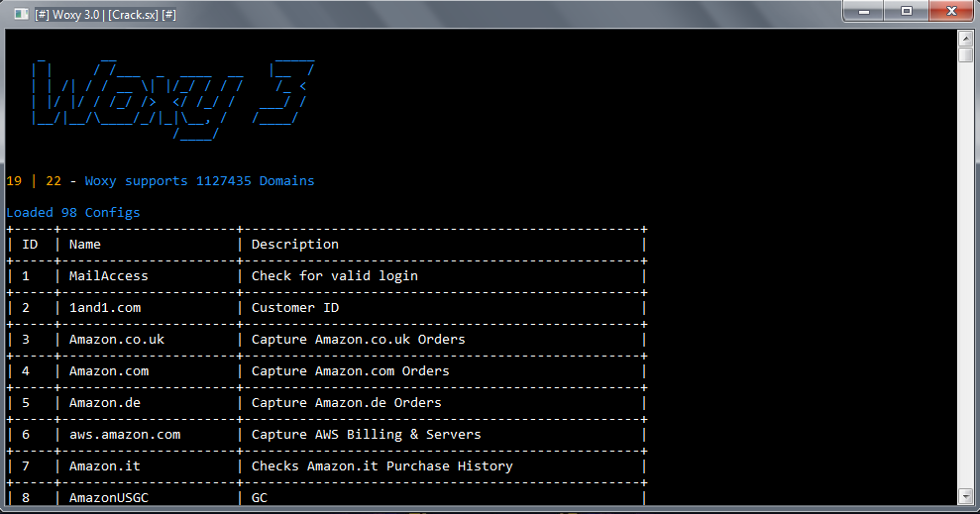This screenshot has width=980, height=514.
Task: Click the ID "4" cell
Action: 26,371
